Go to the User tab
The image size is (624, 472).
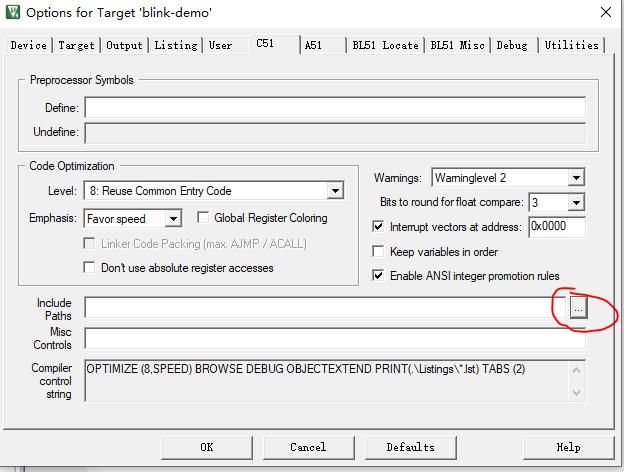pos(220,45)
